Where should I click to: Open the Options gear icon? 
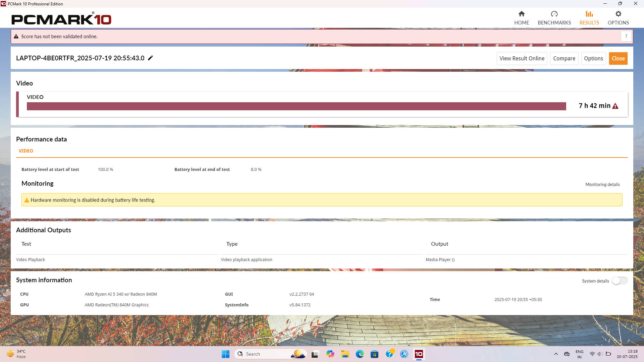tap(618, 14)
